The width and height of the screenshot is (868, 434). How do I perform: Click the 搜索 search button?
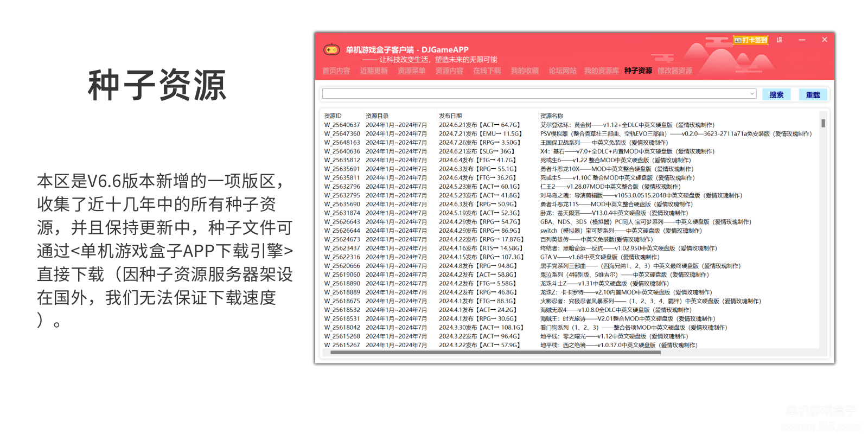pos(776,95)
